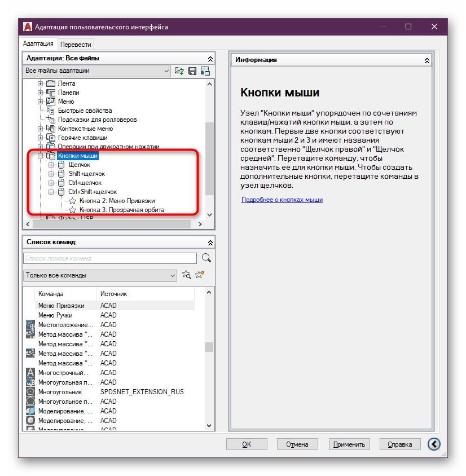
Task: Open the image manager icon next to save
Action: tap(205, 71)
